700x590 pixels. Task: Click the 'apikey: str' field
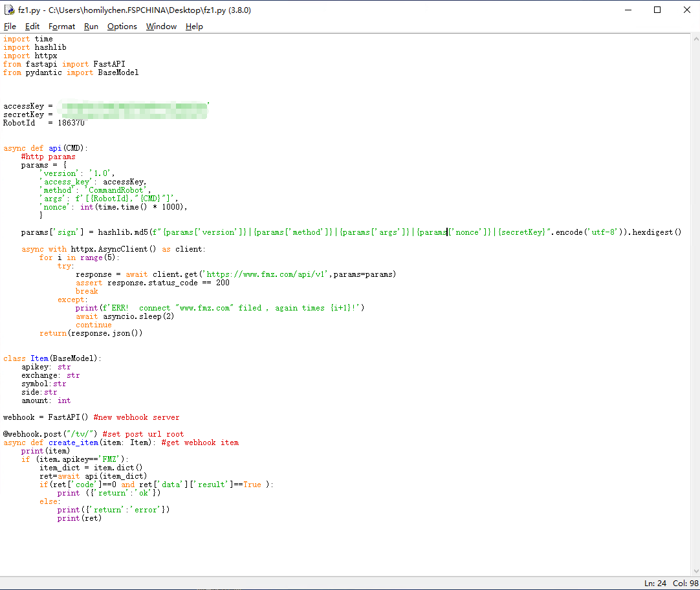pos(46,367)
